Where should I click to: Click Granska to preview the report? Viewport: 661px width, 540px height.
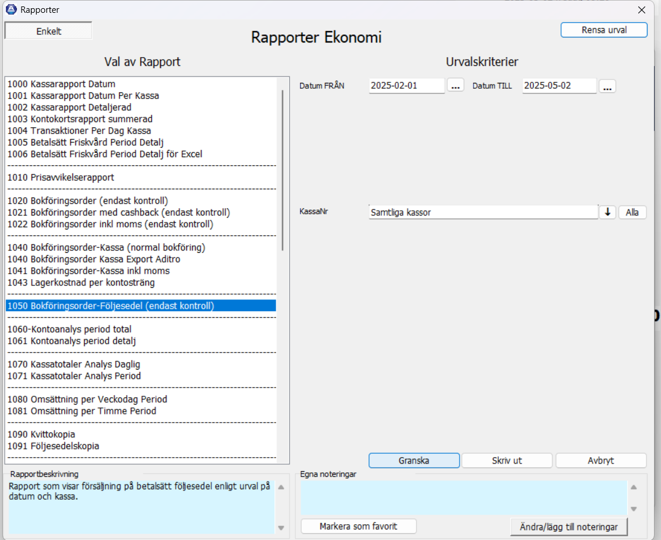[414, 460]
